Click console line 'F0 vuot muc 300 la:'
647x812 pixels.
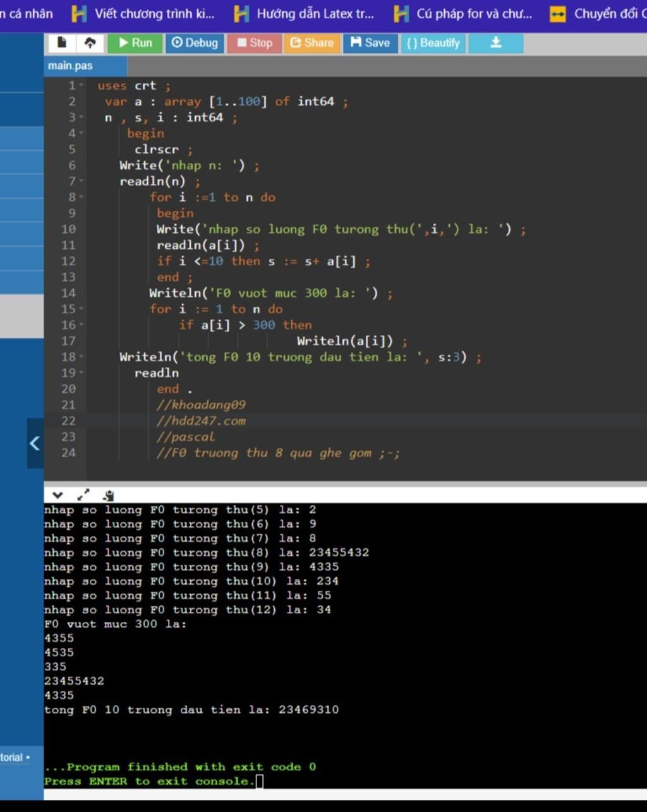[x=115, y=624]
